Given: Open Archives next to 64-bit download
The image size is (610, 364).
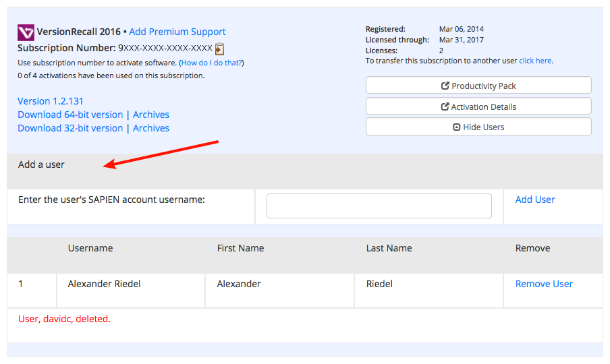Looking at the screenshot, I should (151, 115).
